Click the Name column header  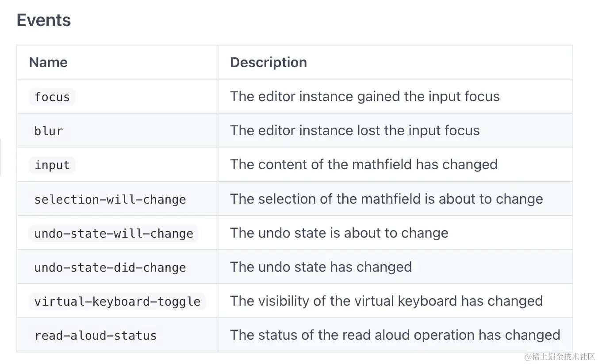48,62
